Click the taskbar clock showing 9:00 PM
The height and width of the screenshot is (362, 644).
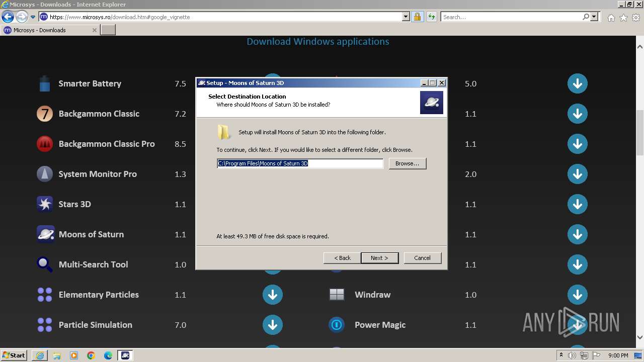(x=618, y=355)
